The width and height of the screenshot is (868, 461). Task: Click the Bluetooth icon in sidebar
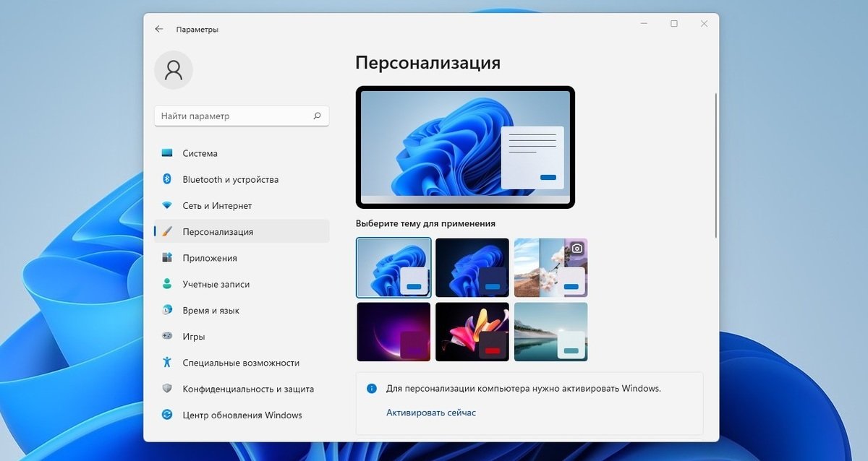[167, 179]
